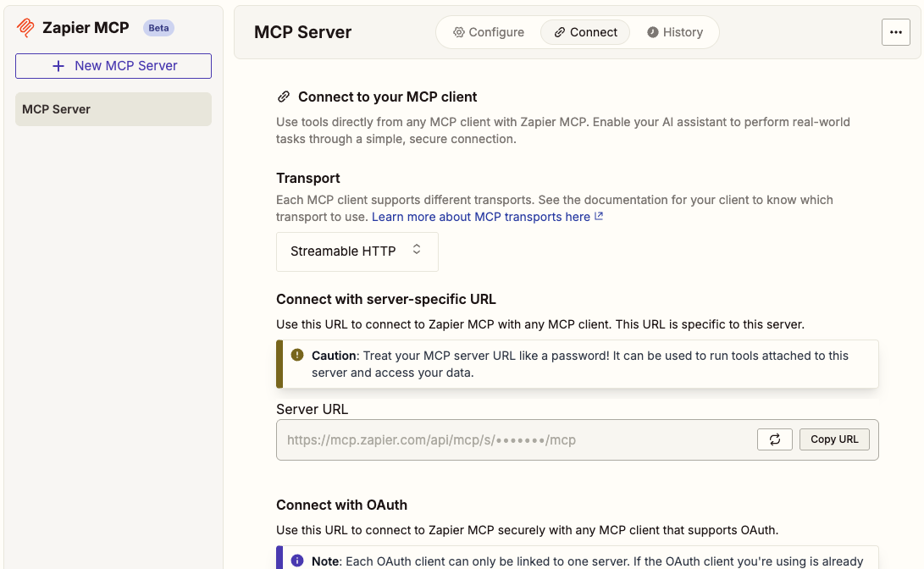Click the clock icon on History
The width and height of the screenshot is (924, 569).
(x=653, y=32)
